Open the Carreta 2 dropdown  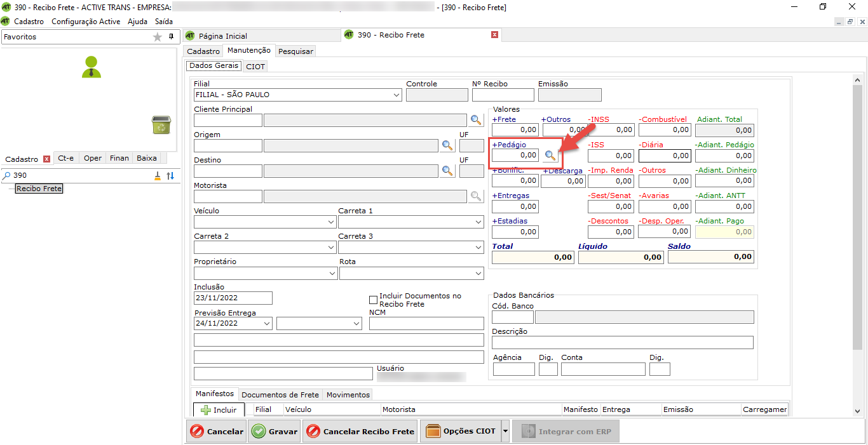pos(331,247)
